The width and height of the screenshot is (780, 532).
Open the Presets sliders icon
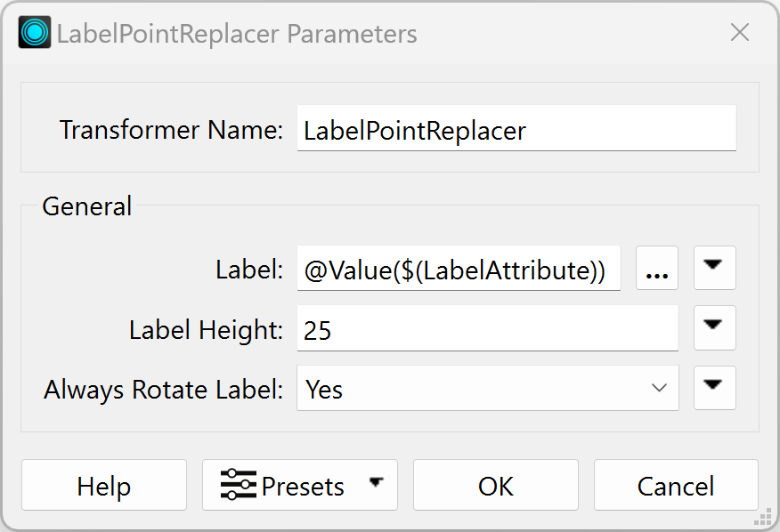238,486
